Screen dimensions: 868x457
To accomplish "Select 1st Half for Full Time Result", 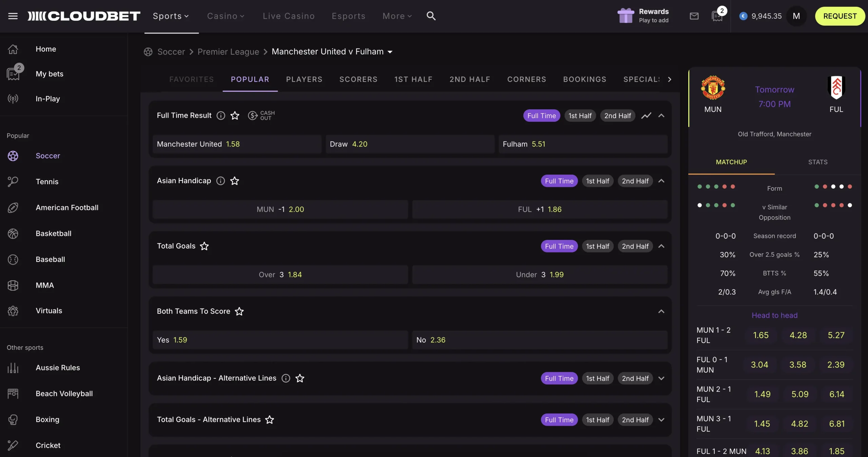I will 580,116.
